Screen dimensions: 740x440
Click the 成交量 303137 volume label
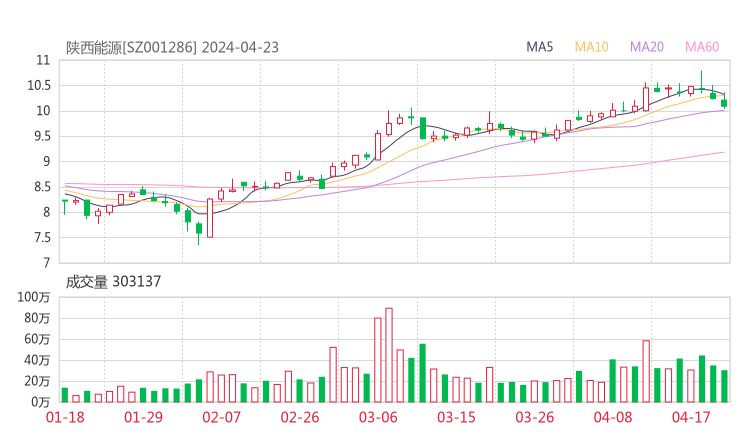coord(113,282)
